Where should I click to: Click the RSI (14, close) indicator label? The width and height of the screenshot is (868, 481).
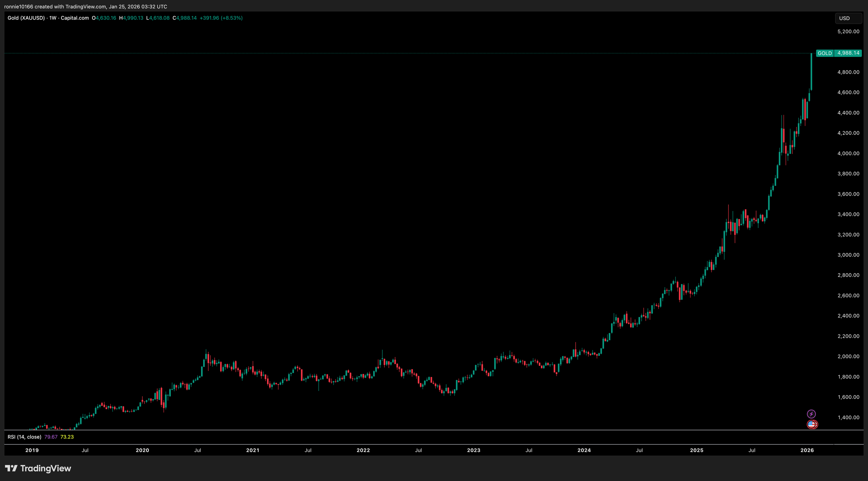point(24,437)
